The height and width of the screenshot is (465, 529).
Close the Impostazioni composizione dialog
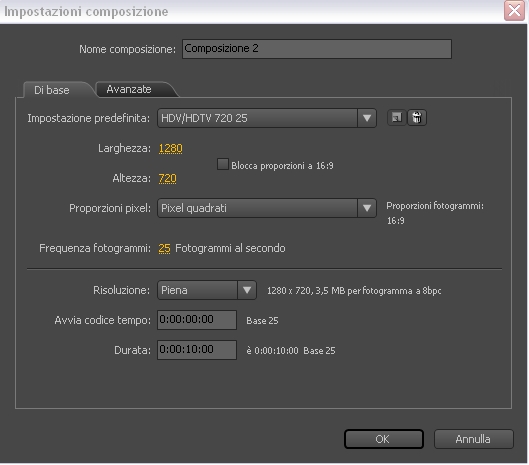pos(514,10)
